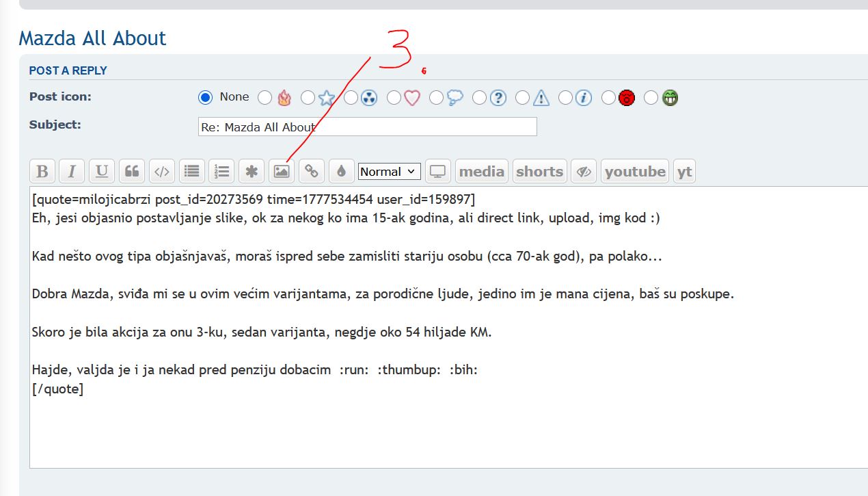The height and width of the screenshot is (496, 868).
Task: Click line starting 'Skoro je bila akcija'
Action: 262,332
